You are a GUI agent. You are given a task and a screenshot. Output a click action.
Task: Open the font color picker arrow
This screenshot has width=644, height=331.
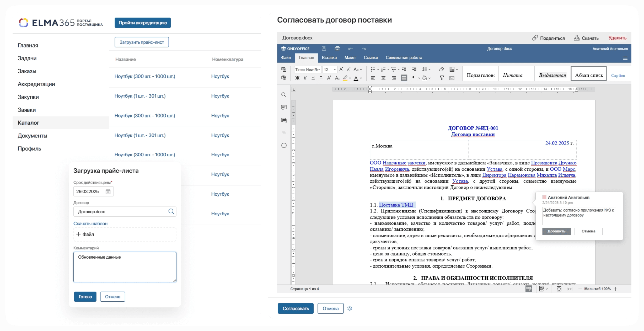361,78
